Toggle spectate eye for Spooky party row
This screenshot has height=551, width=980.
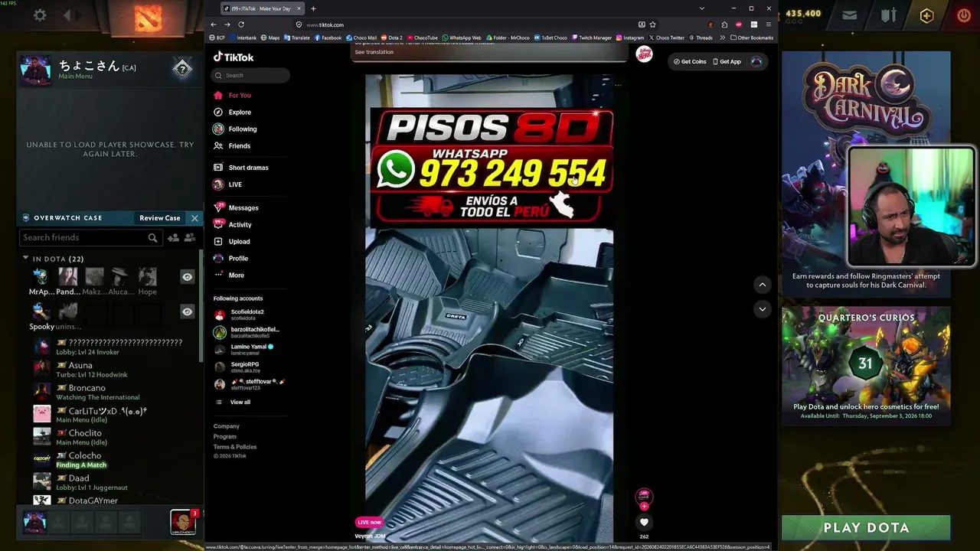tap(187, 311)
